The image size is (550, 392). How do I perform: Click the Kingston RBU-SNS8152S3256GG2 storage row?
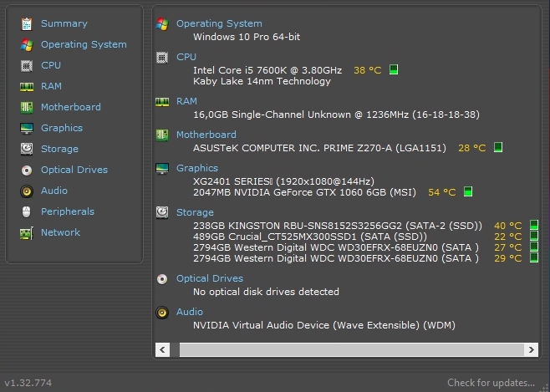338,226
